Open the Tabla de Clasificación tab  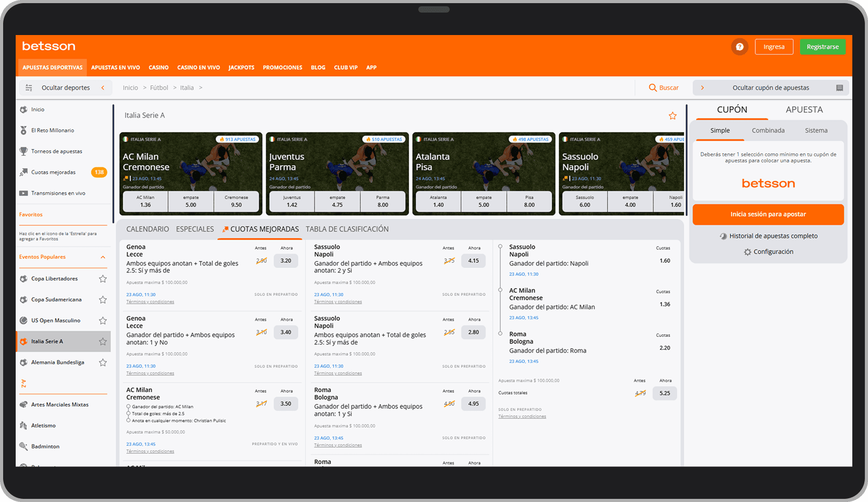click(347, 229)
